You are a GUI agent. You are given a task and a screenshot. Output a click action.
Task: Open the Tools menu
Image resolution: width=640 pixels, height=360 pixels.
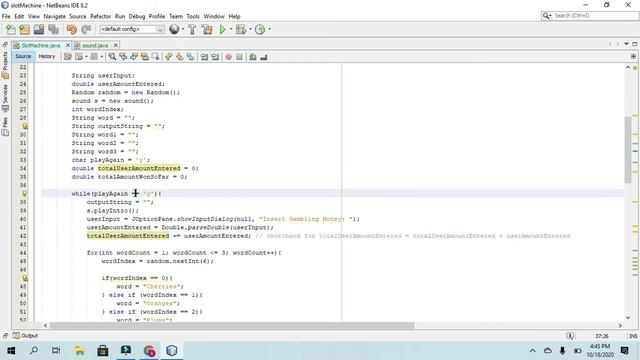click(193, 16)
